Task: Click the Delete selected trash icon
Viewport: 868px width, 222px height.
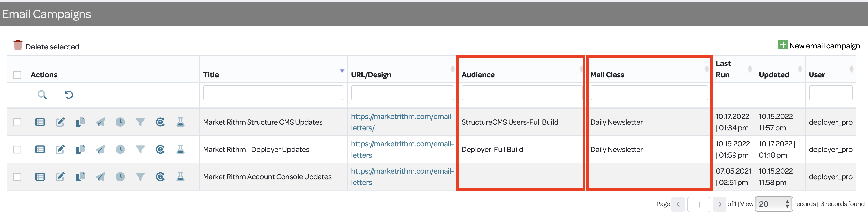Action: tap(18, 46)
